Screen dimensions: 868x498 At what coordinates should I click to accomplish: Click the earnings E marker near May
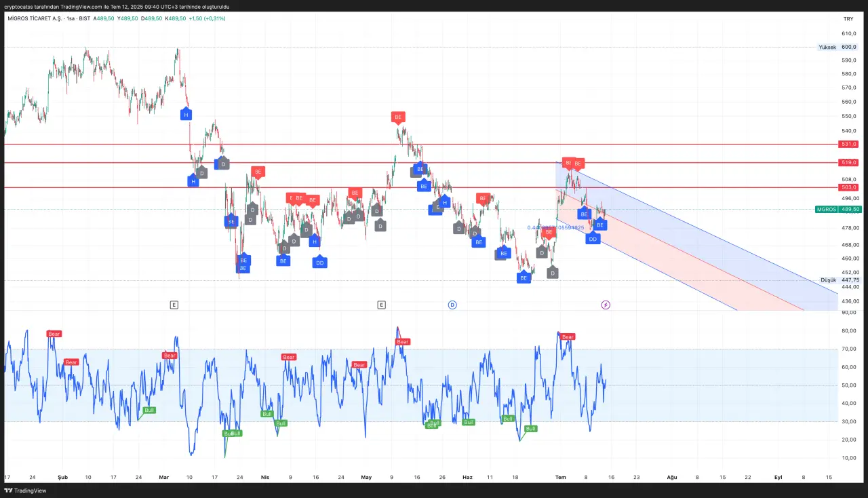click(382, 305)
